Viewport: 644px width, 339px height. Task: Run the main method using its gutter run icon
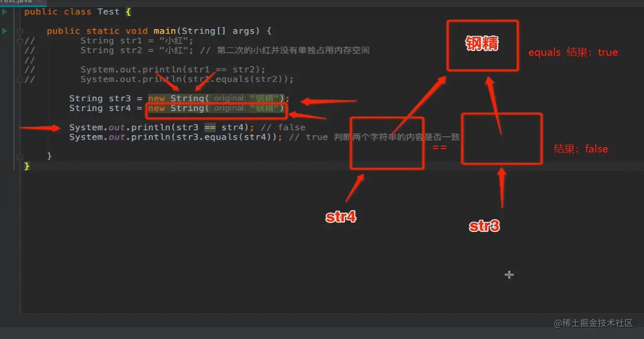click(4, 31)
